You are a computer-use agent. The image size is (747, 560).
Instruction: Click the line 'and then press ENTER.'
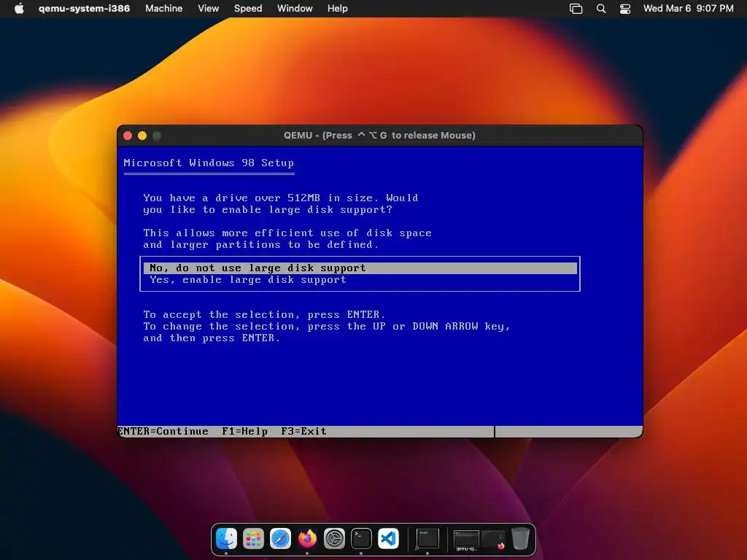coord(212,338)
